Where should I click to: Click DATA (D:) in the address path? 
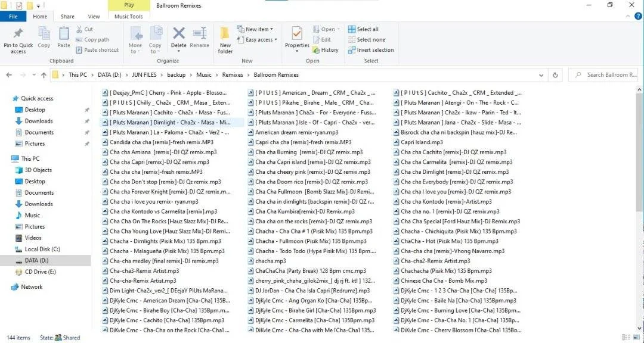110,75
